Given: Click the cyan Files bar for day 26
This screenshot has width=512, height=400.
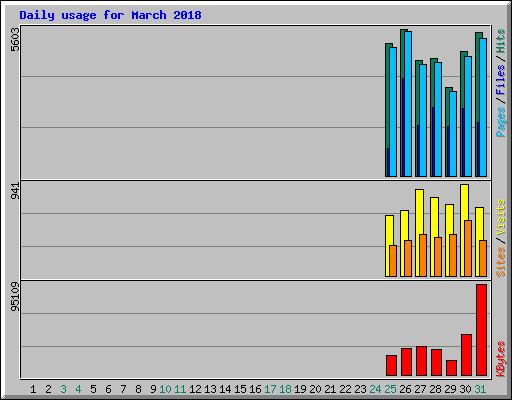Looking at the screenshot, I should point(408,104).
